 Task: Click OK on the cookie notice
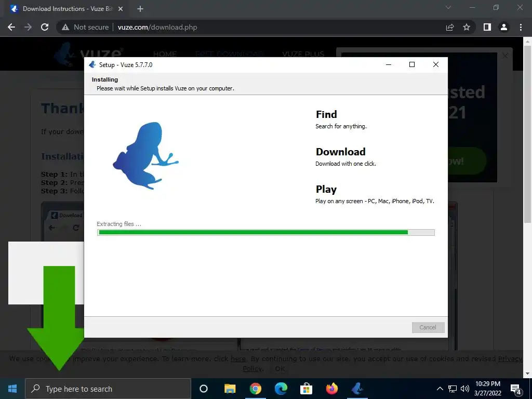(280, 368)
